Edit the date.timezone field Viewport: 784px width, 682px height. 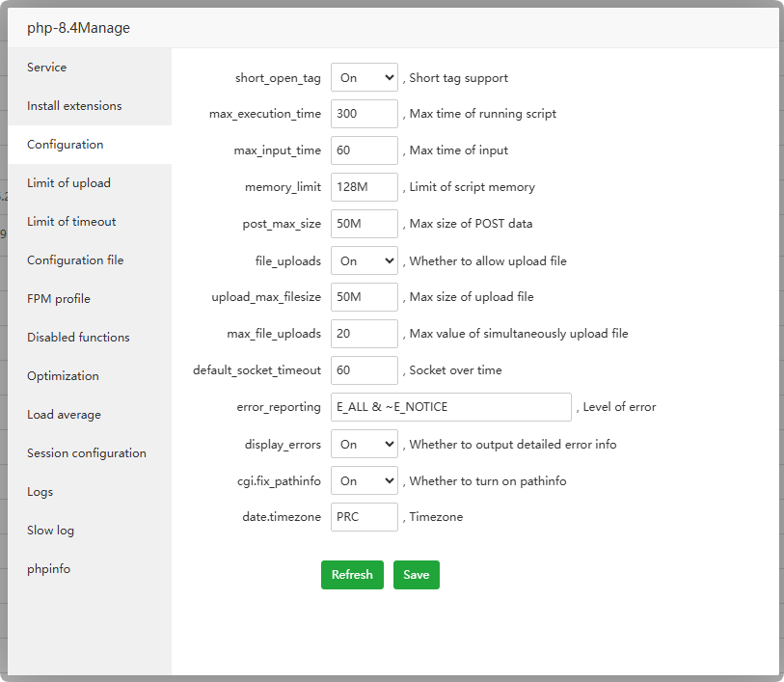point(364,517)
